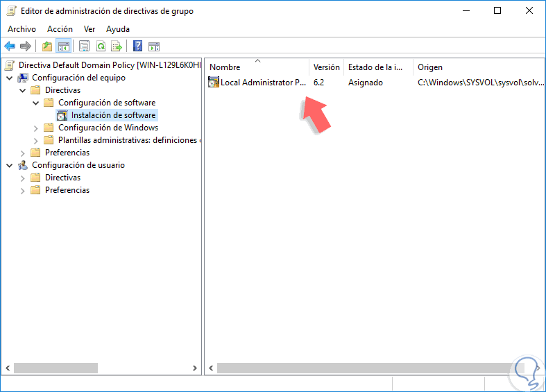
Task: Minimize the editor window
Action: pyautogui.click(x=466, y=10)
